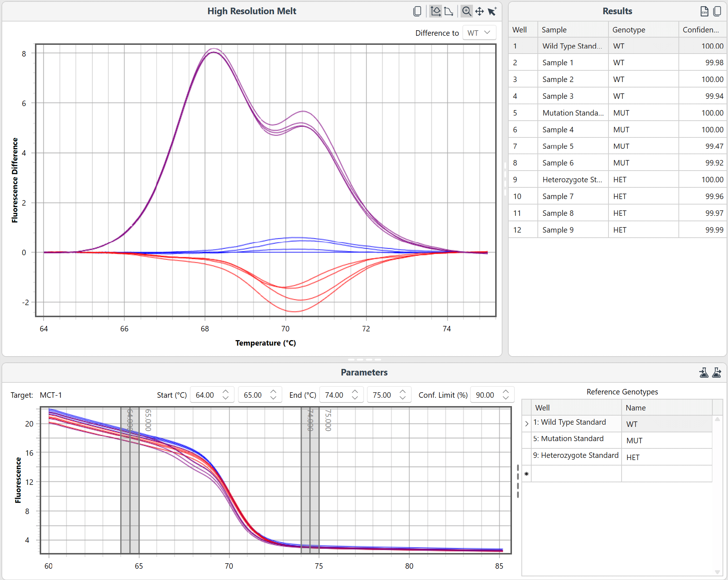Increase the Conf. Limit 90.00 value
Screen dimensions: 728x580
coord(506,392)
